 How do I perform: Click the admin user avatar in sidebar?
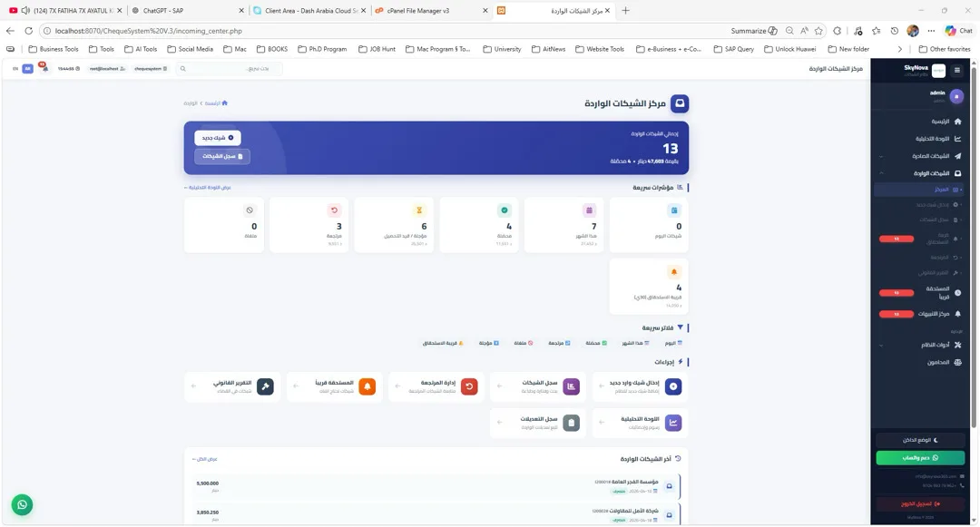[x=956, y=96]
